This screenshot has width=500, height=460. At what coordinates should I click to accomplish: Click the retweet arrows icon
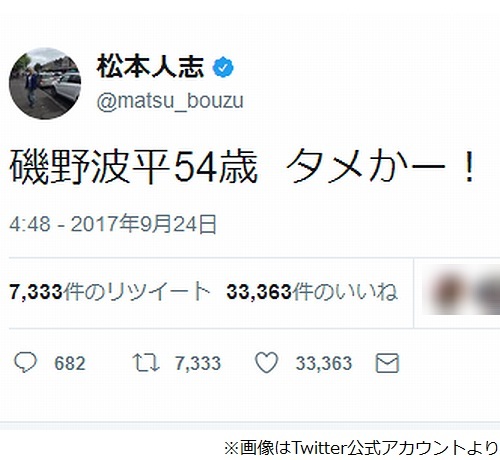146,363
